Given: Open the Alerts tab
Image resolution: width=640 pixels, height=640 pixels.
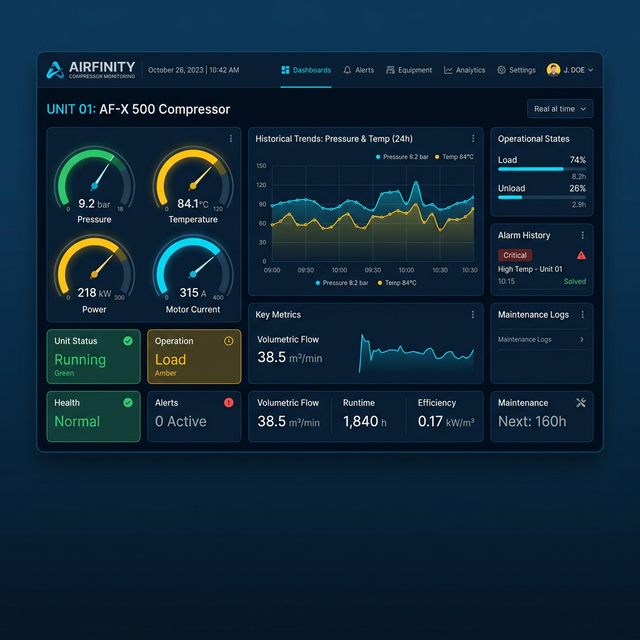Looking at the screenshot, I should (x=359, y=70).
